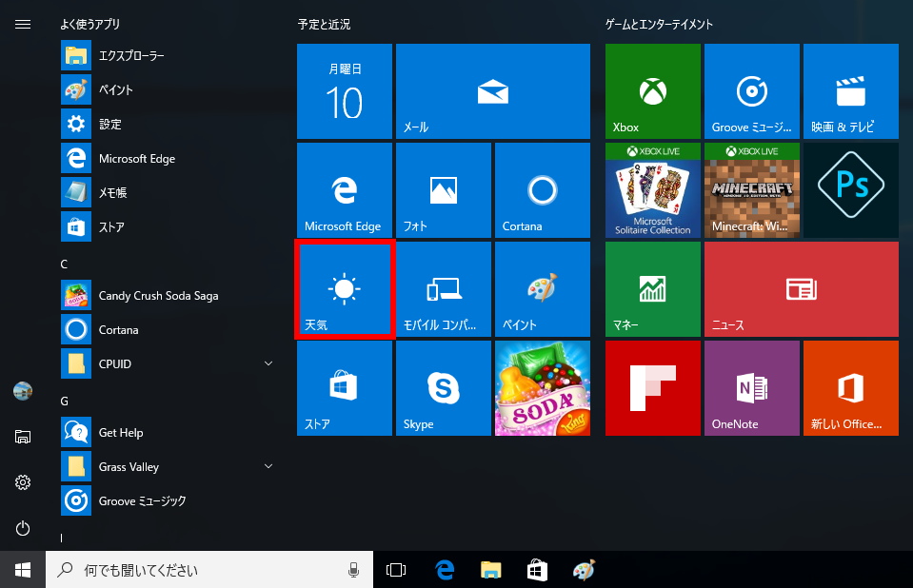Viewport: 913px width, 588px height.
Task: Open the Xbox tile
Action: 653,91
